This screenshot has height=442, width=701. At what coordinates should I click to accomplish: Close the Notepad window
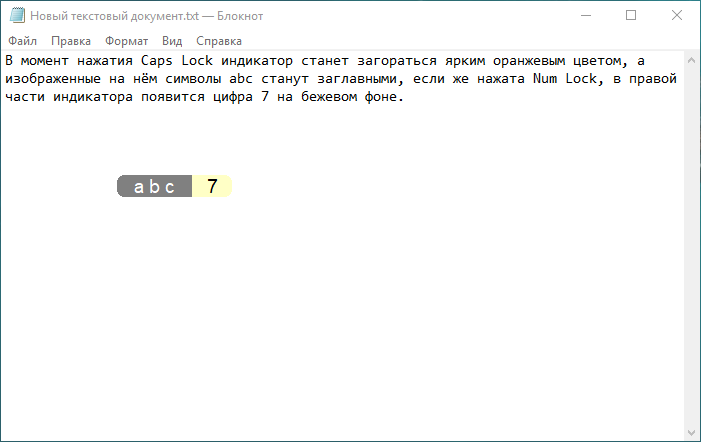click(676, 16)
